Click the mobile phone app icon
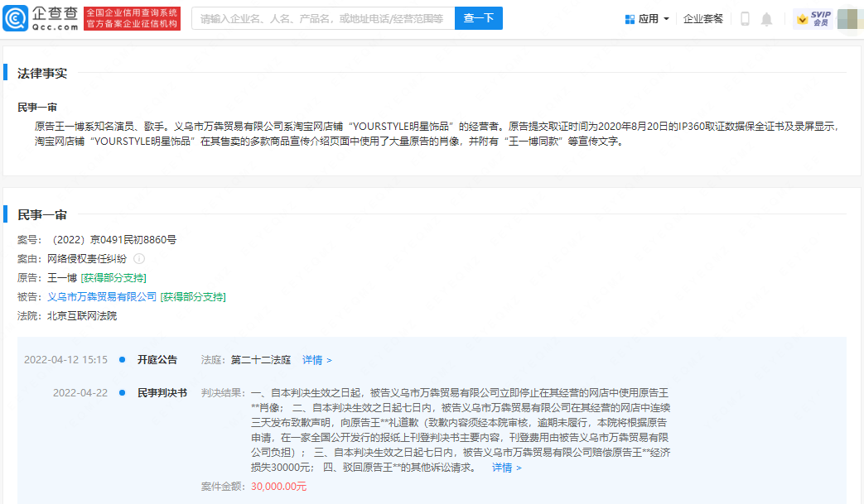 tap(745, 19)
